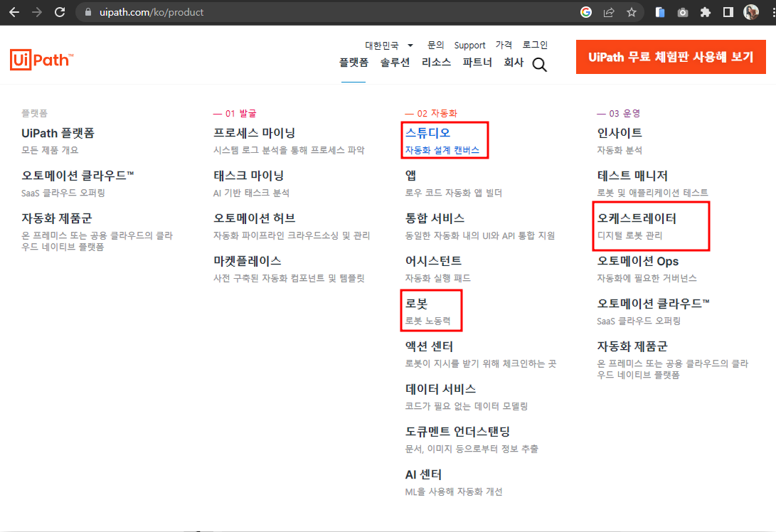Reload the page with refresh icon
Viewport: 776px width, 532px height.
point(60,12)
